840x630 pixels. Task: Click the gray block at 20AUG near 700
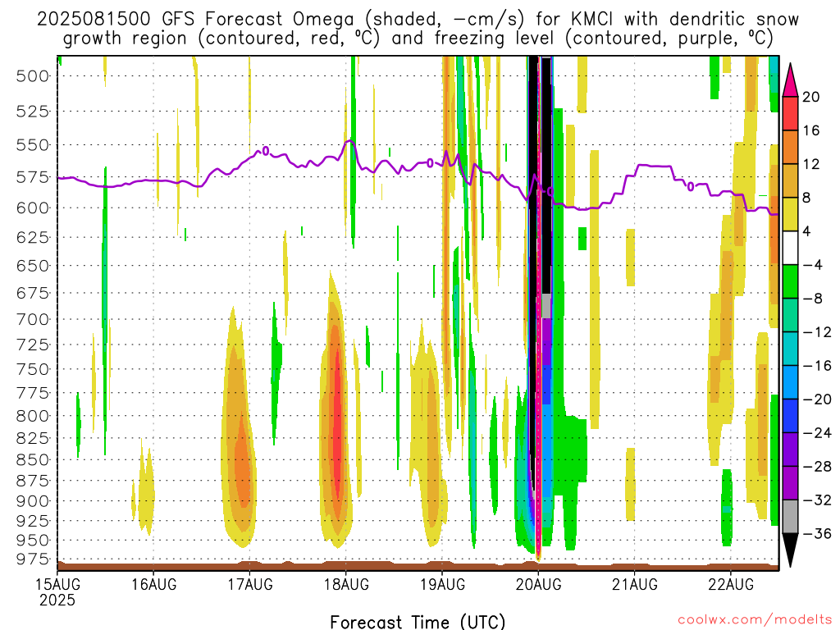coord(546,306)
